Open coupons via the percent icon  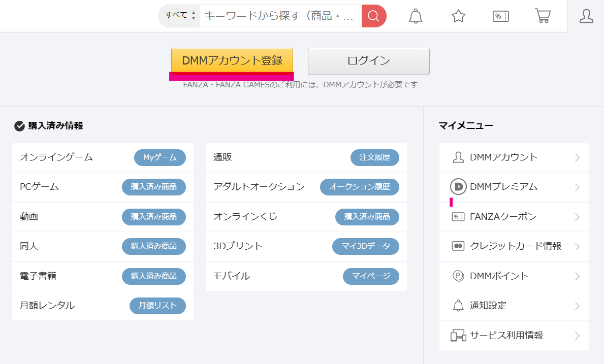pyautogui.click(x=500, y=16)
